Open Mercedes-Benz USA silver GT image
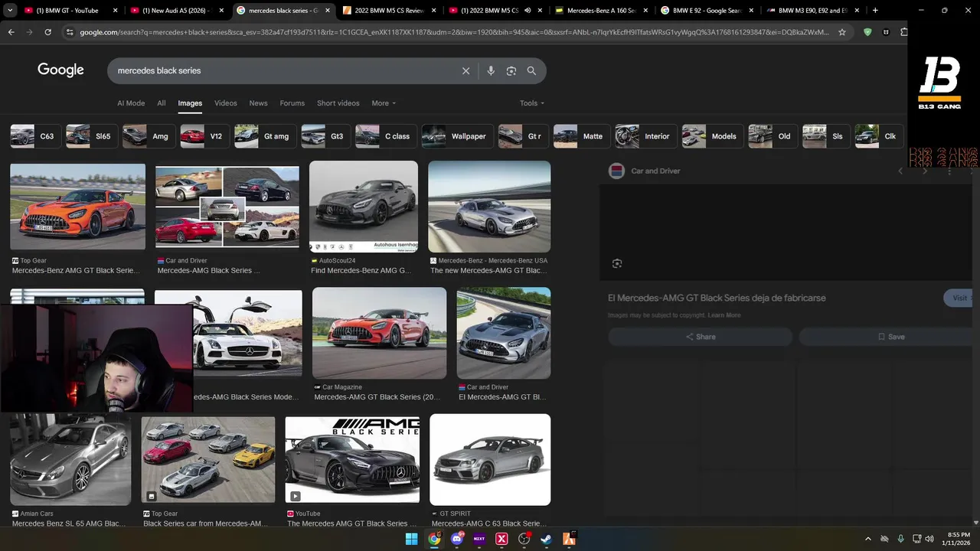 [489, 207]
